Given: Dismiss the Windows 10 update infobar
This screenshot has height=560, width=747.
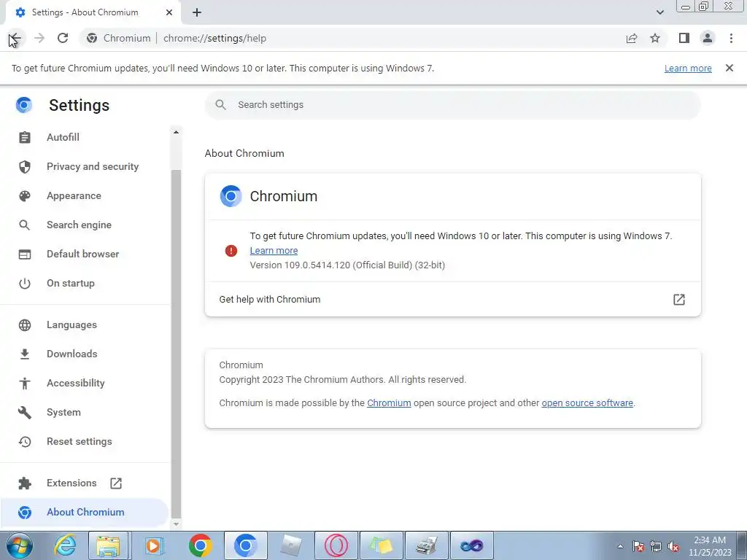Looking at the screenshot, I should click(729, 68).
